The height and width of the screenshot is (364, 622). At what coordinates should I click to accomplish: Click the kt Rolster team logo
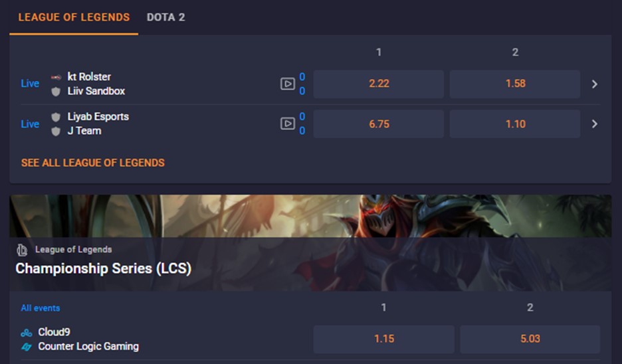click(x=56, y=77)
